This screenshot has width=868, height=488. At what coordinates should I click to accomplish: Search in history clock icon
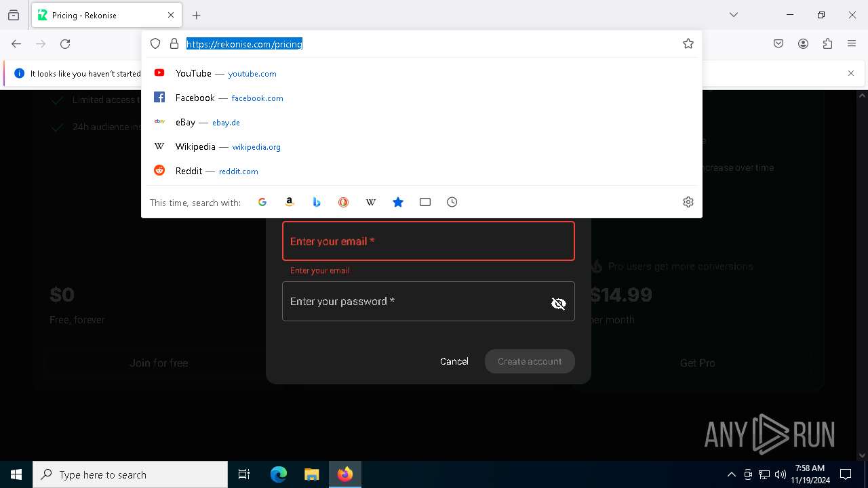(452, 202)
